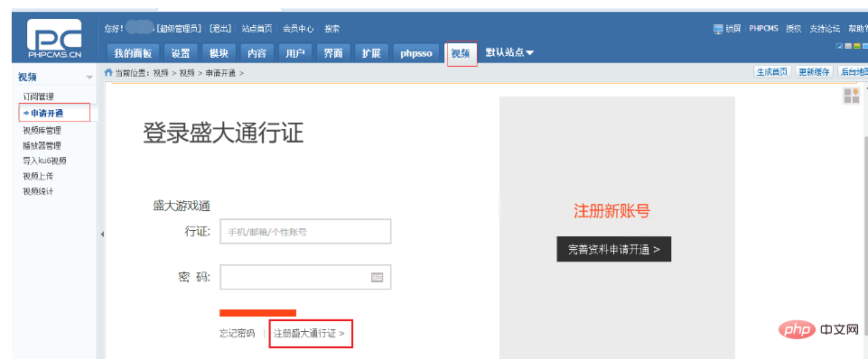Open the 支持论坛 link
This screenshot has width=868, height=359.
825,29
